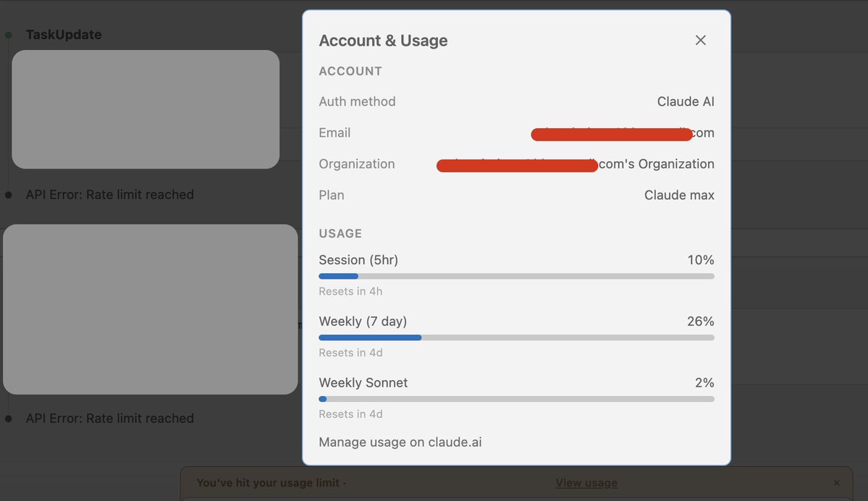Click the Session (5hr) label

(x=358, y=260)
